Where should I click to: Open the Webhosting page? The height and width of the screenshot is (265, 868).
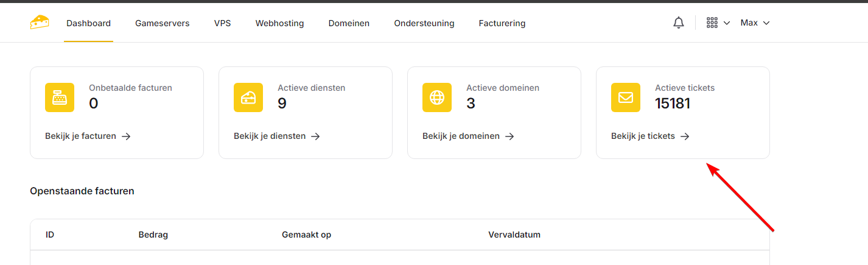coord(279,24)
